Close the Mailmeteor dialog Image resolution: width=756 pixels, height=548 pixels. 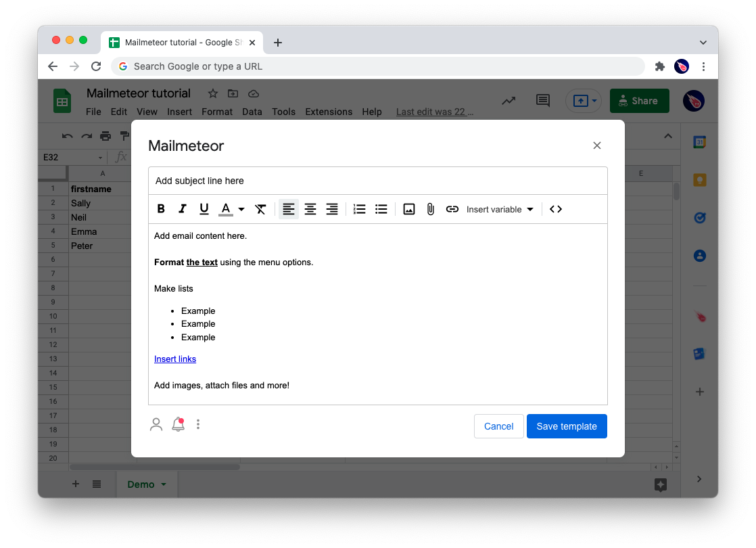597,145
